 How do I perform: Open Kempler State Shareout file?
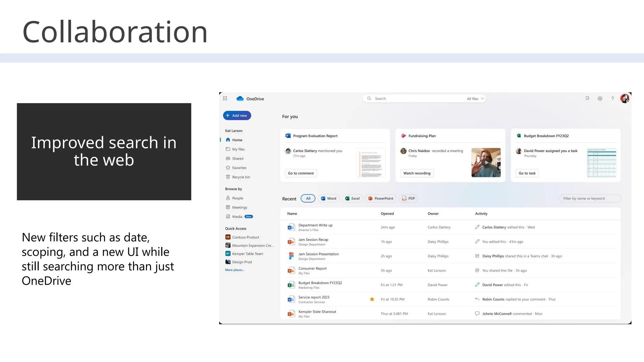pos(317,312)
